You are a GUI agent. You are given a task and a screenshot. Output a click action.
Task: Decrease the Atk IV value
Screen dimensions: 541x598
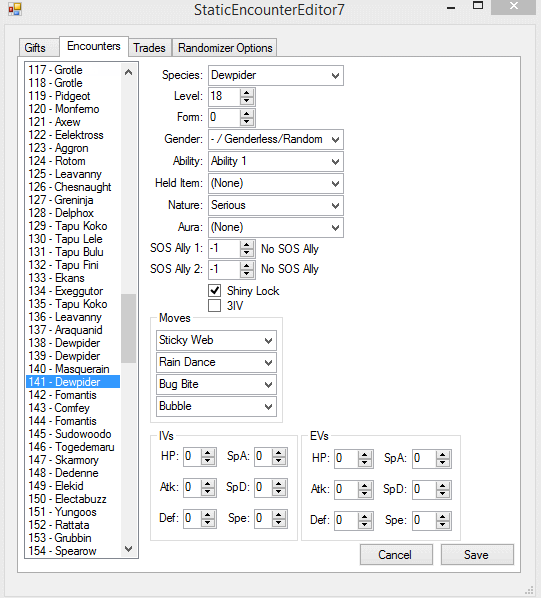click(208, 492)
